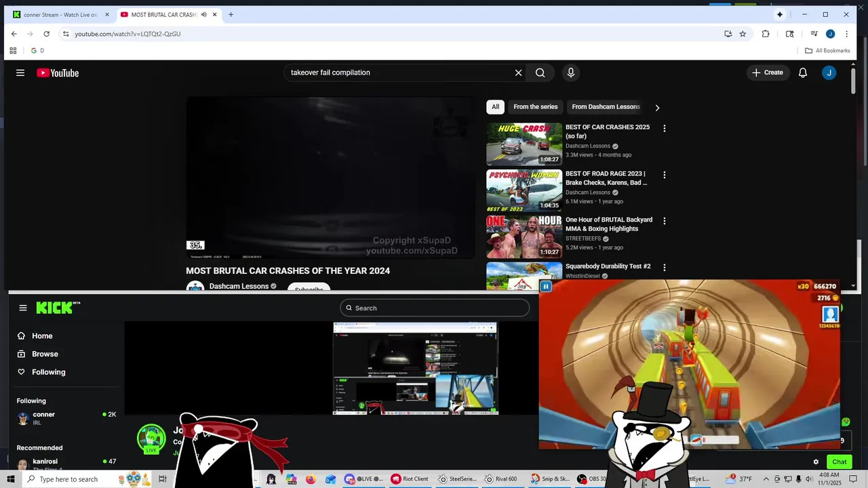868x488 pixels.
Task: Click the Dashcam Lessons channel avatar
Action: [195, 287]
